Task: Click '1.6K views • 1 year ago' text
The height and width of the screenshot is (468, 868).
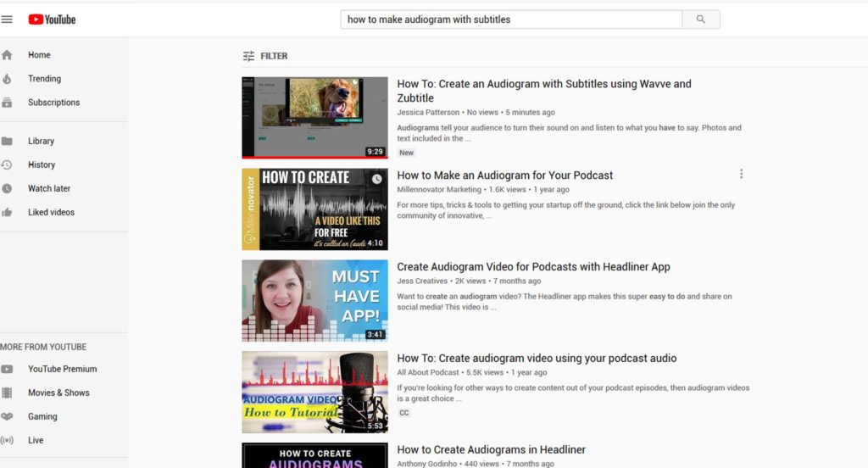Action: point(529,189)
